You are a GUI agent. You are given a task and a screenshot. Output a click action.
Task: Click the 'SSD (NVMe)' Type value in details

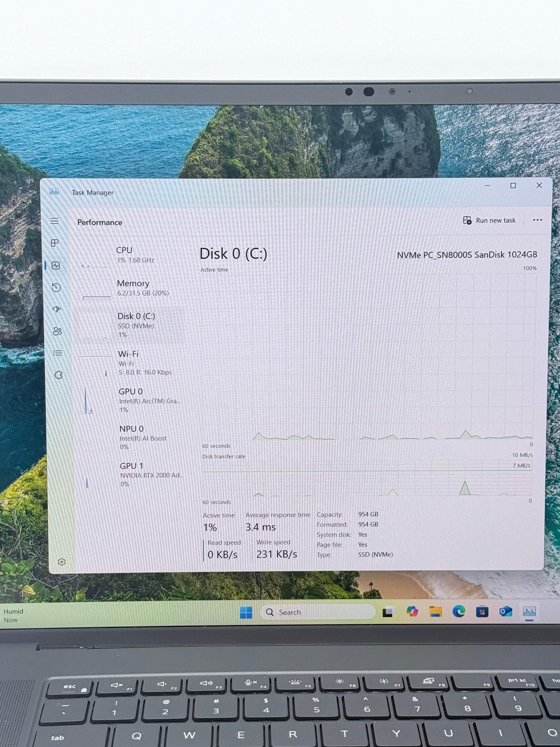[375, 555]
